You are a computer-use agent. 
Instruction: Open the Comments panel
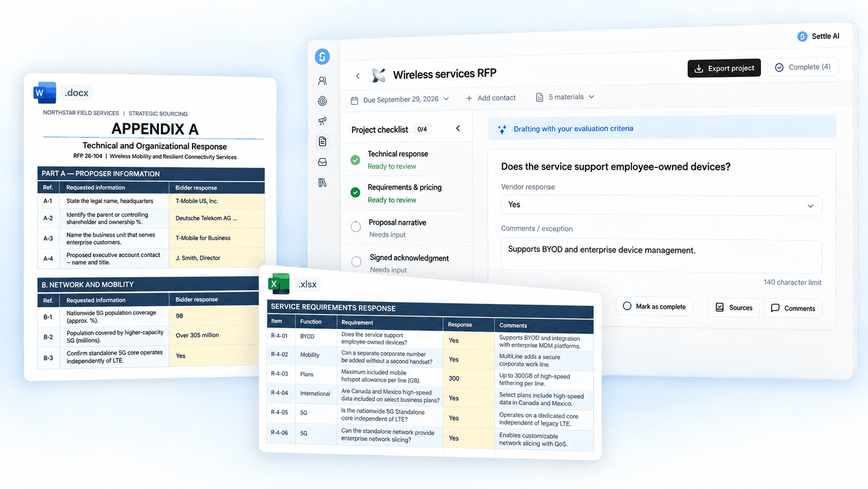point(793,308)
